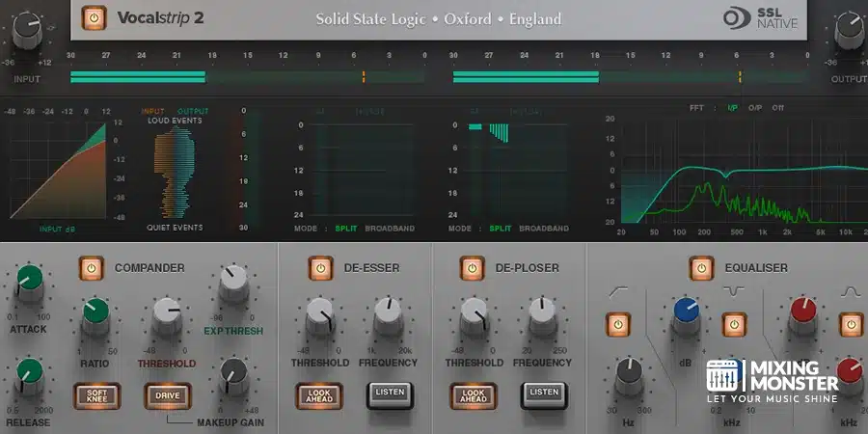Enable the Soft Knee button

point(96,395)
